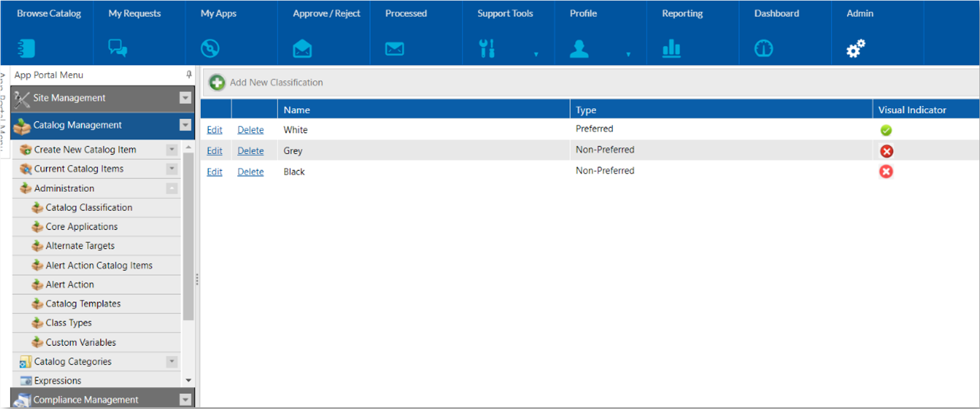
Task: Open the Support Tools dropdown arrow
Action: (536, 54)
